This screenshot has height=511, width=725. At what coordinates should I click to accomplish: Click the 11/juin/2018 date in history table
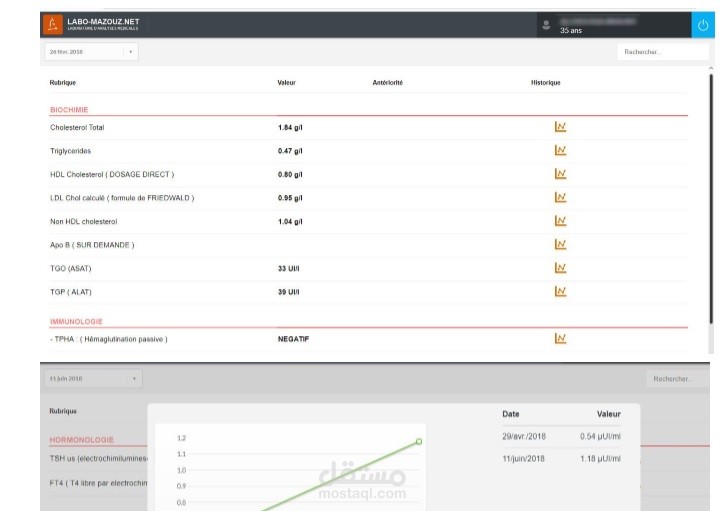(x=523, y=459)
